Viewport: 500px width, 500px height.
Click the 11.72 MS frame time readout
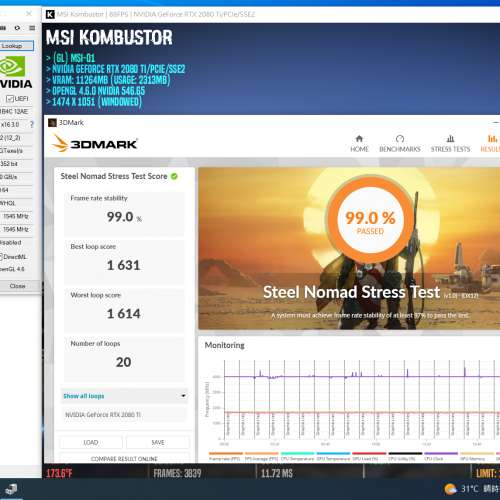click(277, 473)
